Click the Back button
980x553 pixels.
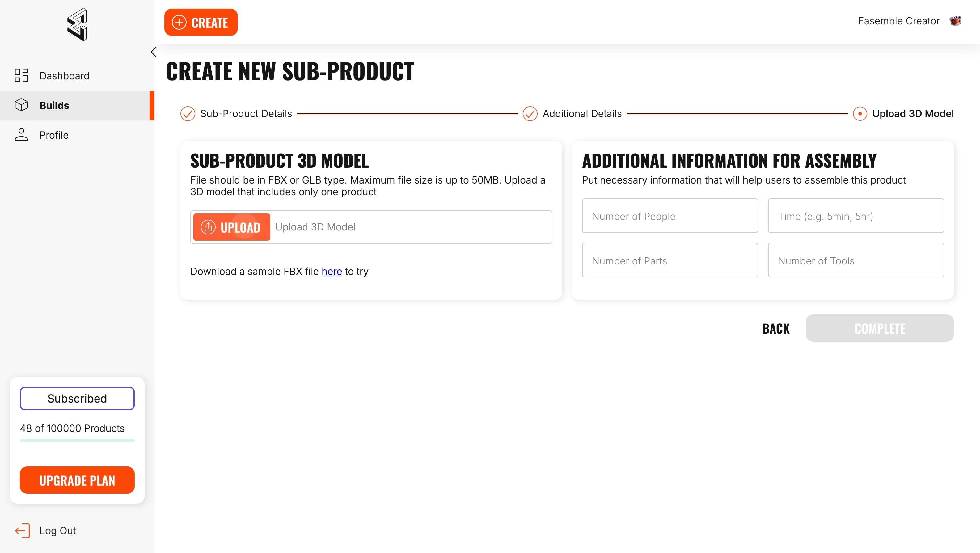tap(776, 328)
